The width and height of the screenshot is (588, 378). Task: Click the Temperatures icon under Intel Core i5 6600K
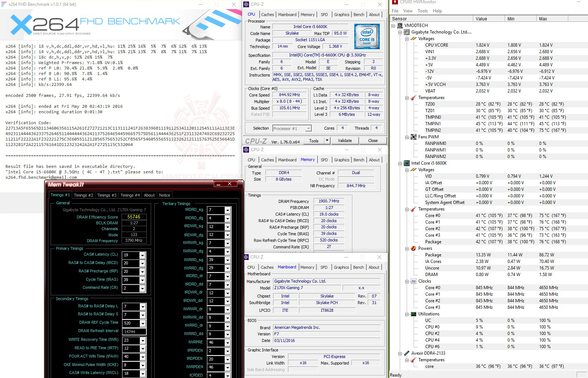tap(414, 209)
